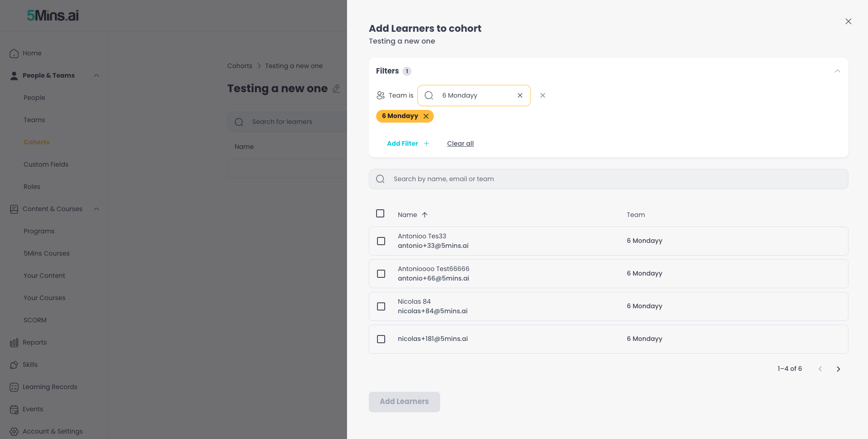Check the Antonioo Tes33 row
The image size is (868, 439).
(381, 241)
